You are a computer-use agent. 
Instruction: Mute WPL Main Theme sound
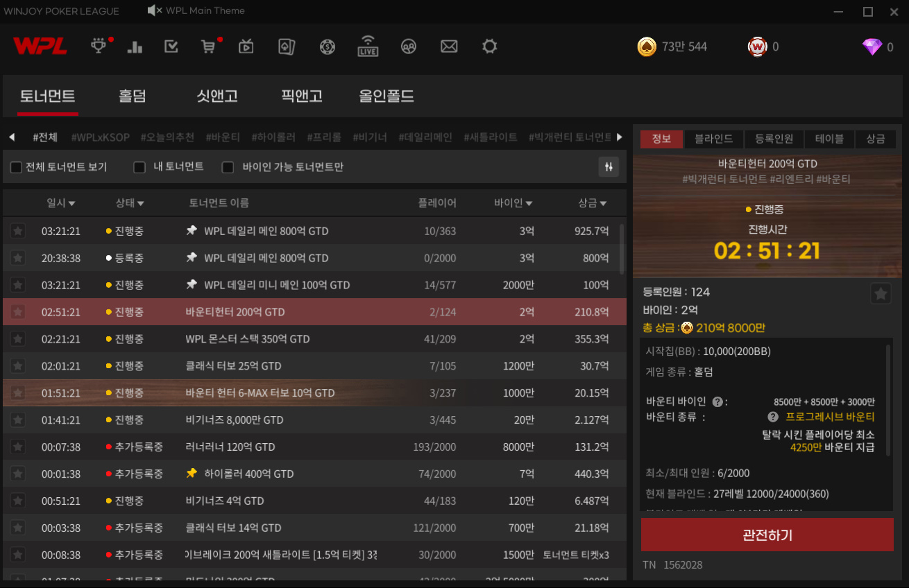coord(155,10)
